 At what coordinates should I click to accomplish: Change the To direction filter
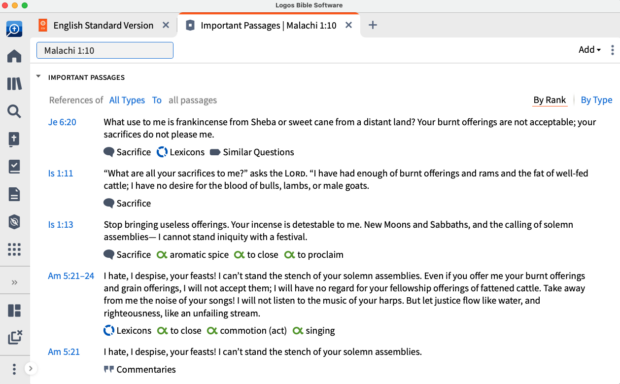click(157, 100)
